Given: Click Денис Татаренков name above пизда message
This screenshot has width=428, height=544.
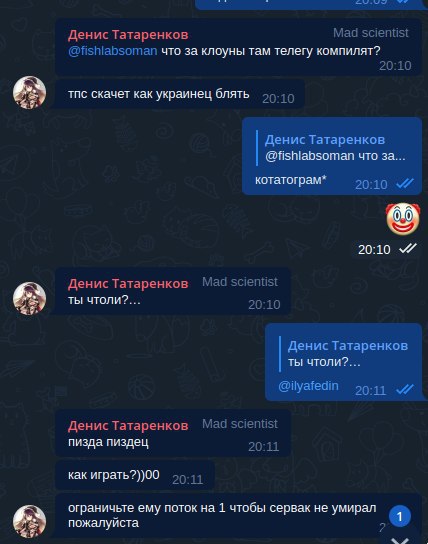Looking at the screenshot, I should (128, 426).
